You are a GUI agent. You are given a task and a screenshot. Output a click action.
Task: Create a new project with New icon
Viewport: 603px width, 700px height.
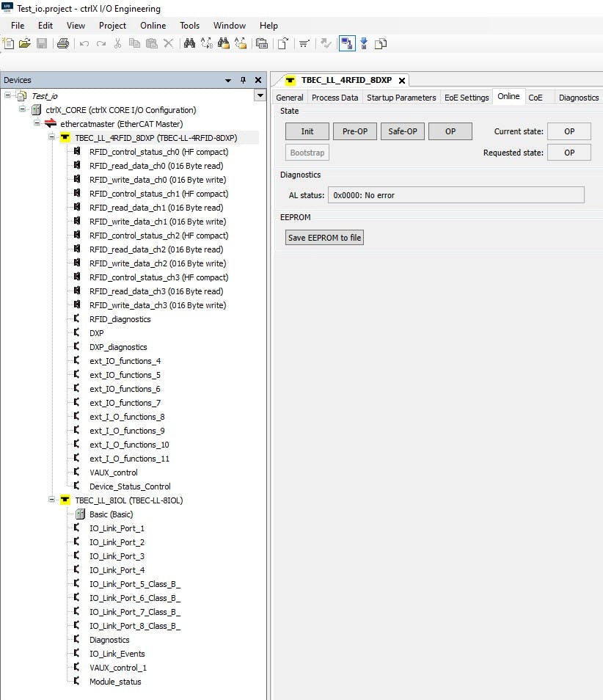[x=9, y=43]
